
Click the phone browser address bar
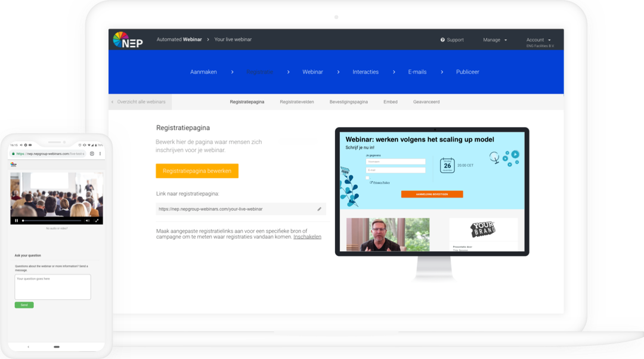click(x=48, y=154)
